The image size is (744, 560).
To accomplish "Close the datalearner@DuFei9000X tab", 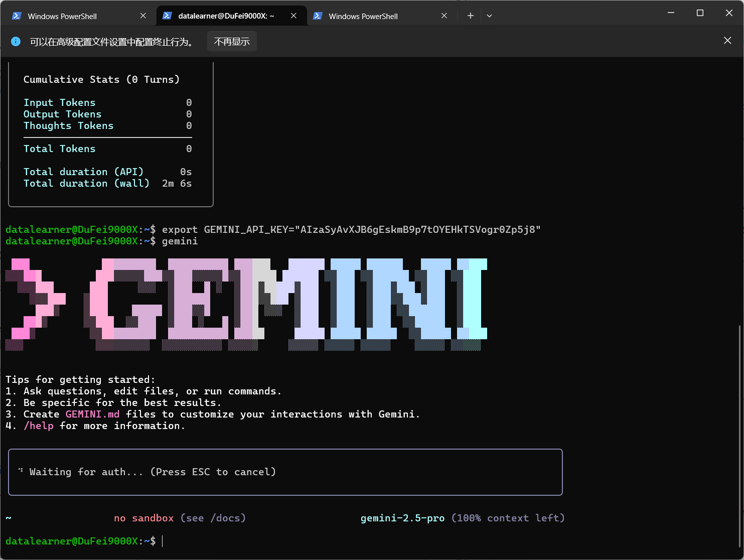I will (x=293, y=16).
